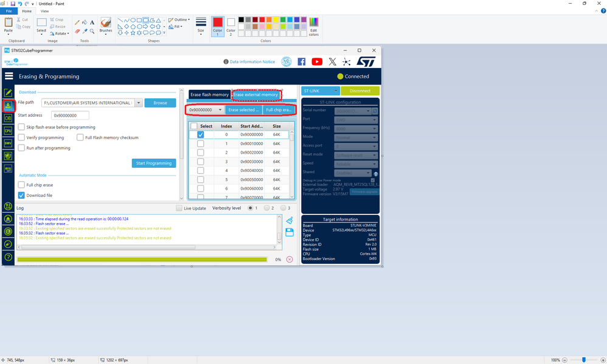Open the Data Information Notice link

[252, 62]
